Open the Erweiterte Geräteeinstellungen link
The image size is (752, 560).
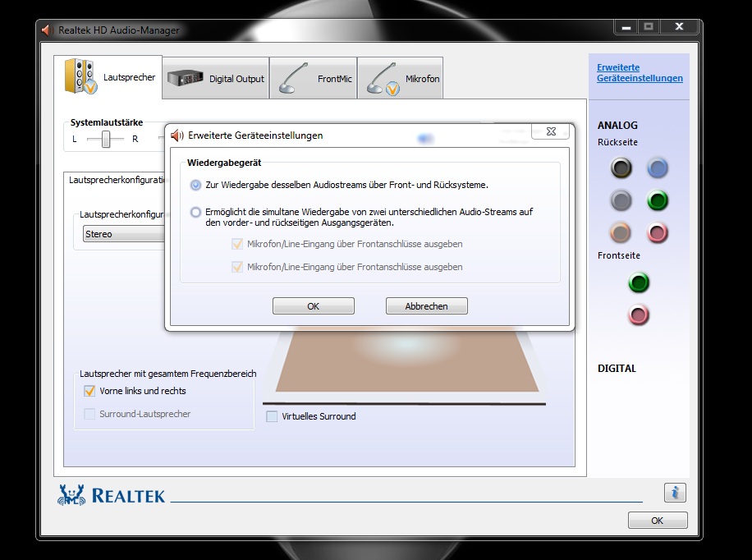pyautogui.click(x=640, y=72)
